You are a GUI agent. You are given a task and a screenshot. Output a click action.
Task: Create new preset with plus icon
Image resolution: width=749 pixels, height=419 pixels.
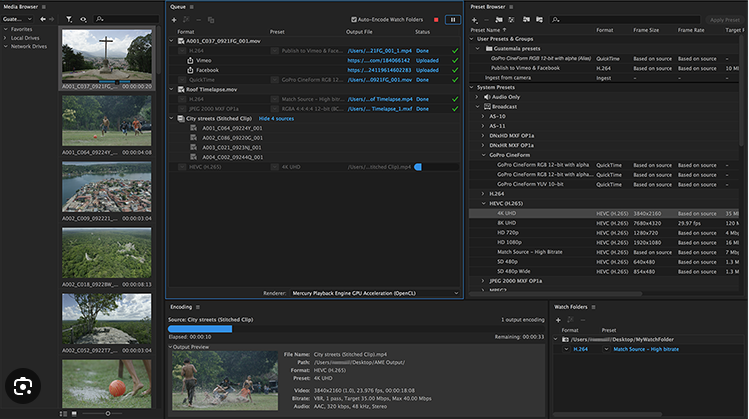pos(475,19)
